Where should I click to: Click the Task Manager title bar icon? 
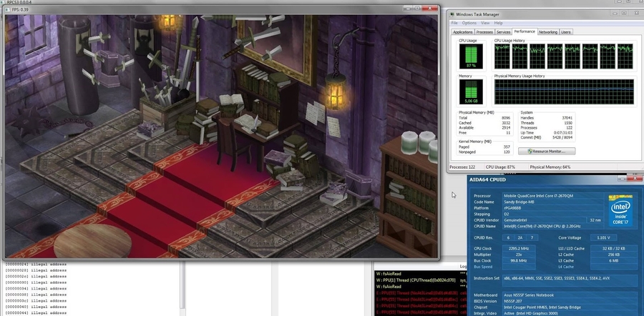(450, 14)
